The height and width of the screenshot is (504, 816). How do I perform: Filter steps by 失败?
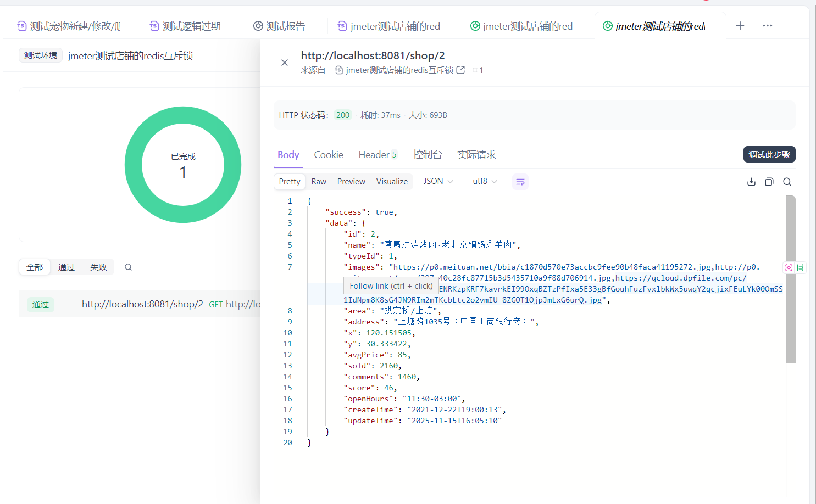pyautogui.click(x=98, y=267)
